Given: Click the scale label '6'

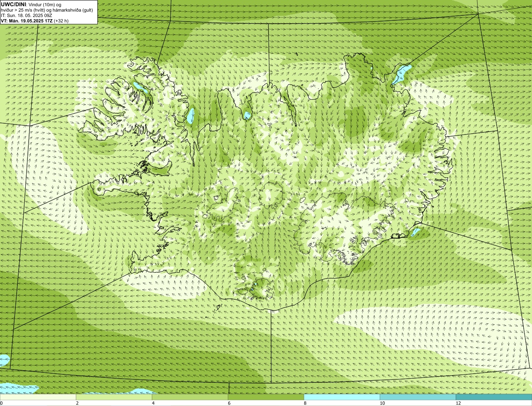Looking at the screenshot, I should point(229,403).
